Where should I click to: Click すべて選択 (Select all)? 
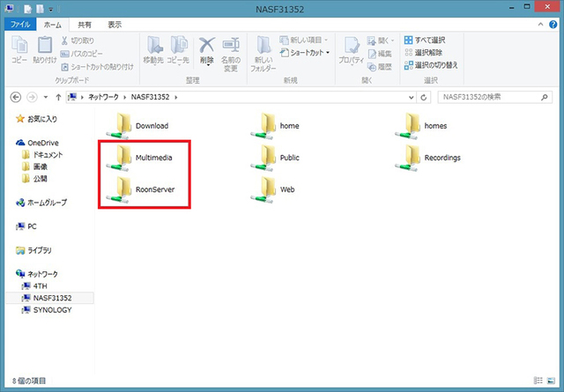(x=425, y=40)
